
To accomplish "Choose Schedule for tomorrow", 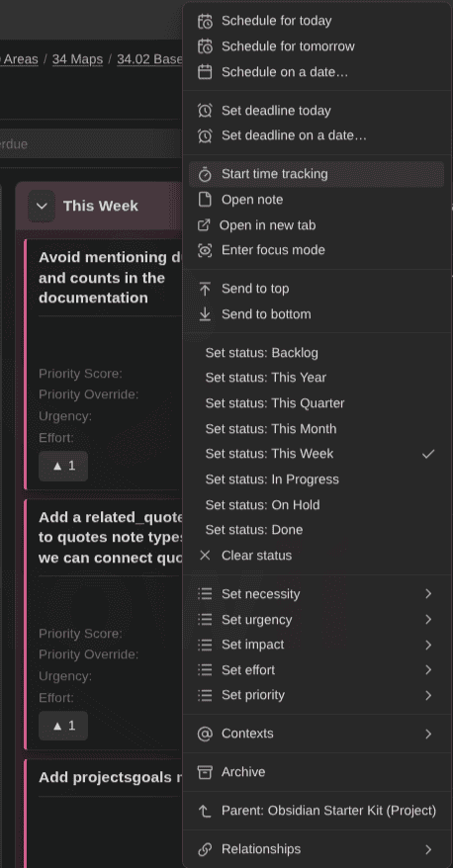I will point(317,46).
